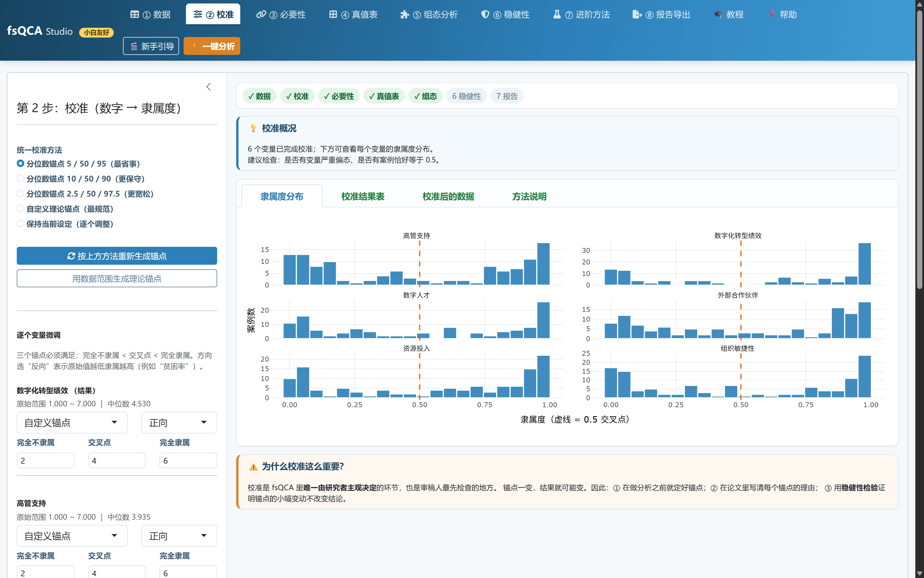Click 交叉点 field for 数字化转型绩效
This screenshot has height=578, width=924.
pyautogui.click(x=117, y=460)
